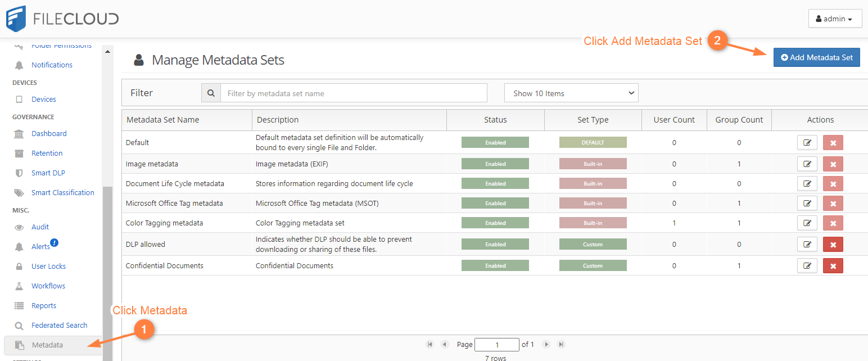Delete the DLP allowed metadata set

(x=833, y=245)
